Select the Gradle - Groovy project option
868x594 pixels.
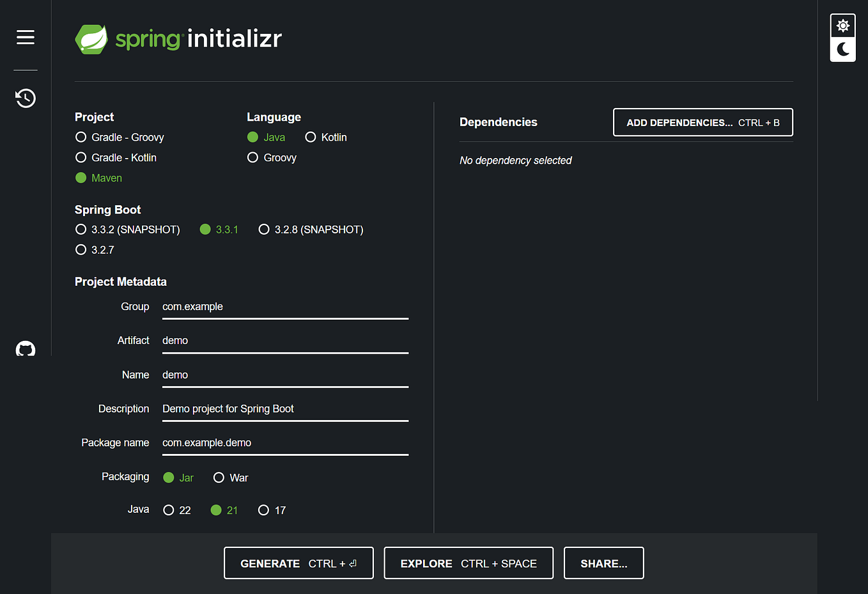pos(120,137)
